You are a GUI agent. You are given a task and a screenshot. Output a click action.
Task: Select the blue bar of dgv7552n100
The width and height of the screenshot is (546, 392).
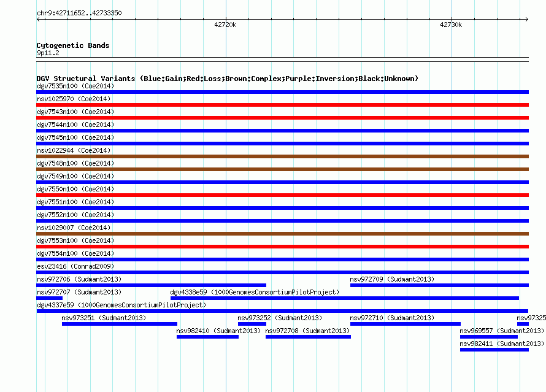282,221
